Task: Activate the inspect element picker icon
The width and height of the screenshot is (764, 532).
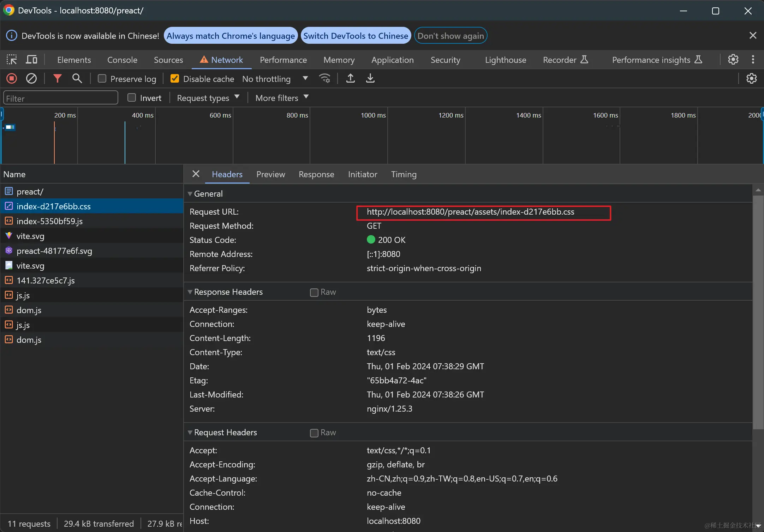Action: click(x=12, y=60)
